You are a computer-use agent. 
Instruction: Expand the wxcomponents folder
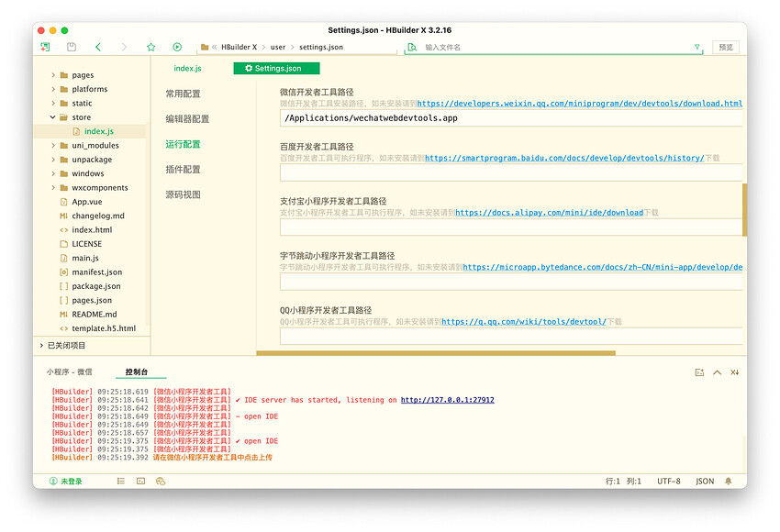[x=53, y=187]
